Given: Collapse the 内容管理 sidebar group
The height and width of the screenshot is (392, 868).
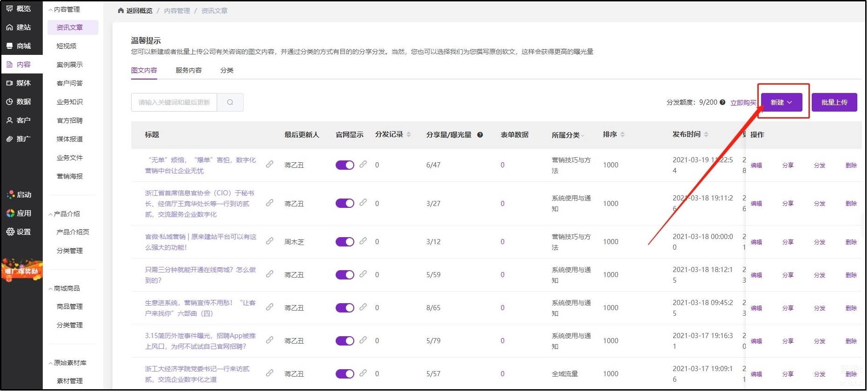Looking at the screenshot, I should [64, 9].
